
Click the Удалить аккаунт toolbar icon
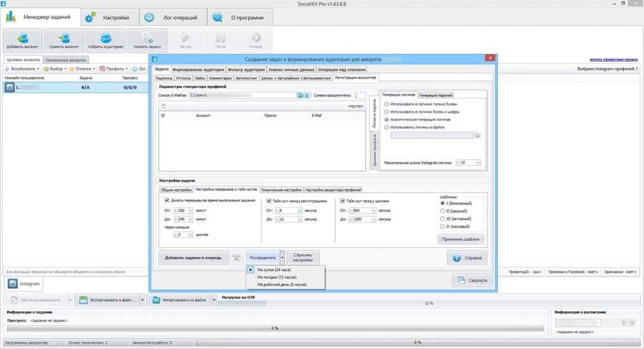click(64, 39)
